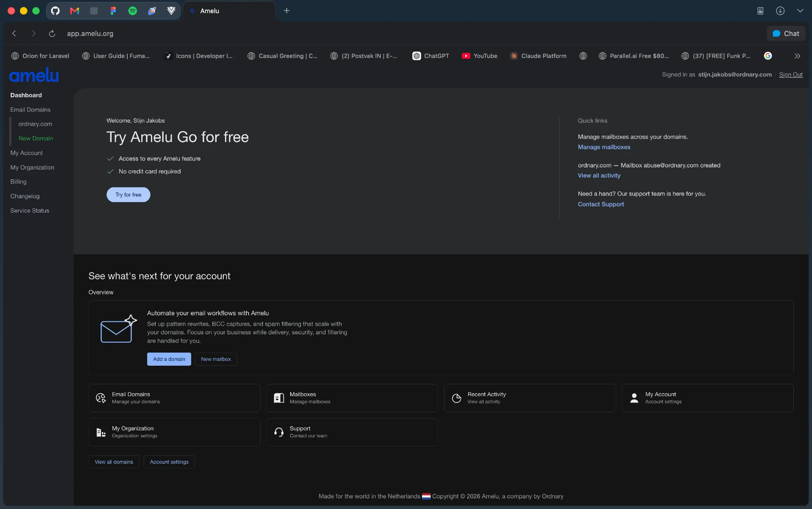Follow the Contact Support link

pyautogui.click(x=601, y=204)
